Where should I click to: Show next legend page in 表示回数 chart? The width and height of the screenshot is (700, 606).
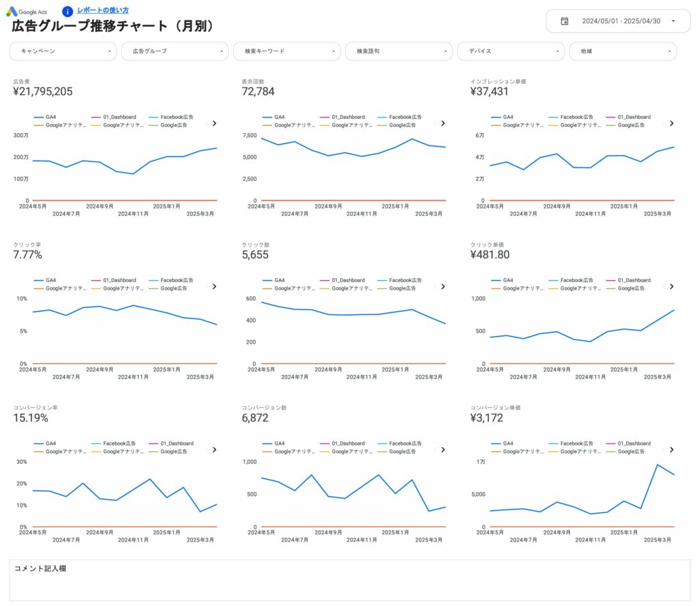(x=442, y=124)
